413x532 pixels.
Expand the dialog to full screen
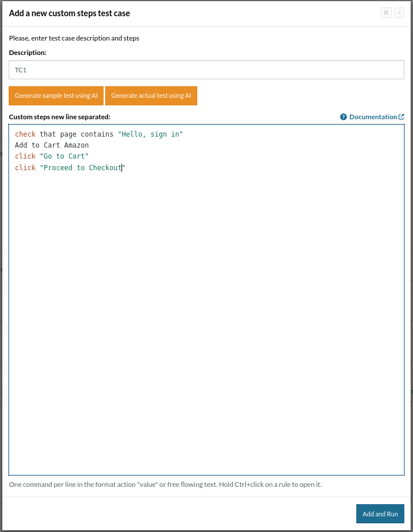[x=386, y=13]
